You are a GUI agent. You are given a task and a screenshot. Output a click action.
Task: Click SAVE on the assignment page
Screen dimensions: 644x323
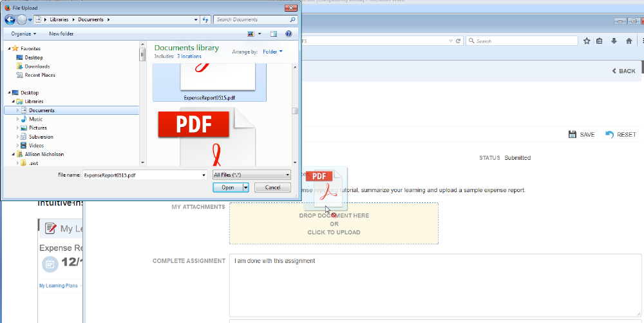582,134
